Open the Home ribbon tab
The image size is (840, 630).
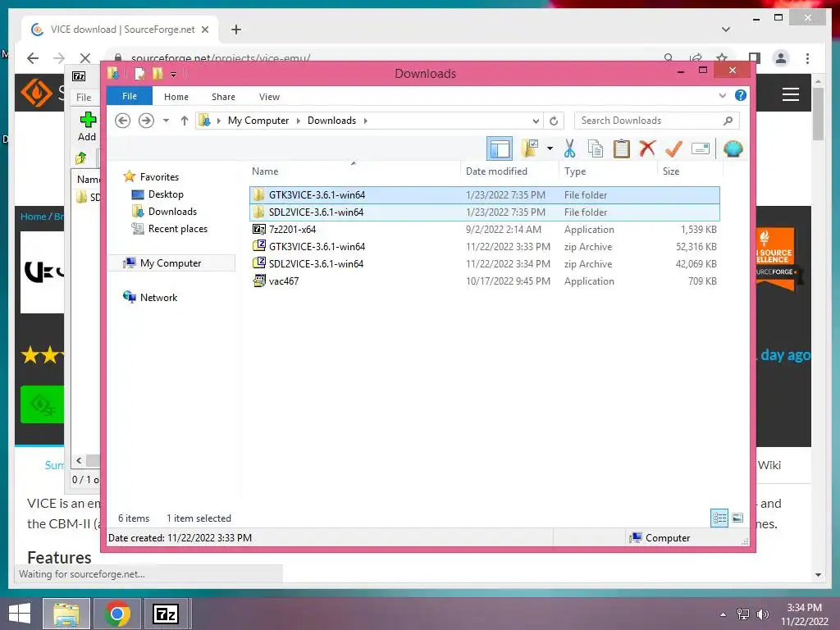point(176,97)
